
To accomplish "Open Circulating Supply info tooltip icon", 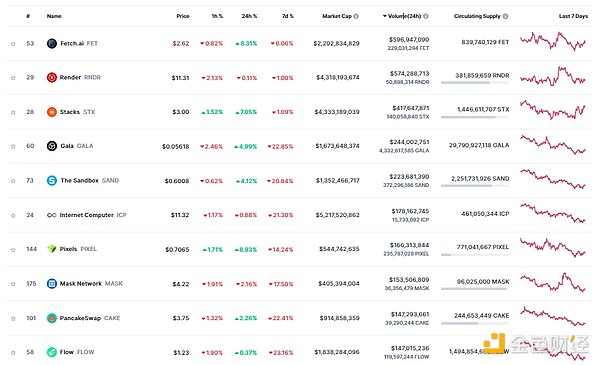I will [505, 16].
